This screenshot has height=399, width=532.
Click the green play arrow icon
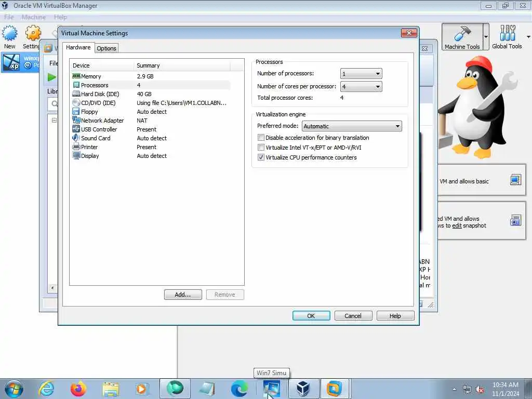pos(52,77)
